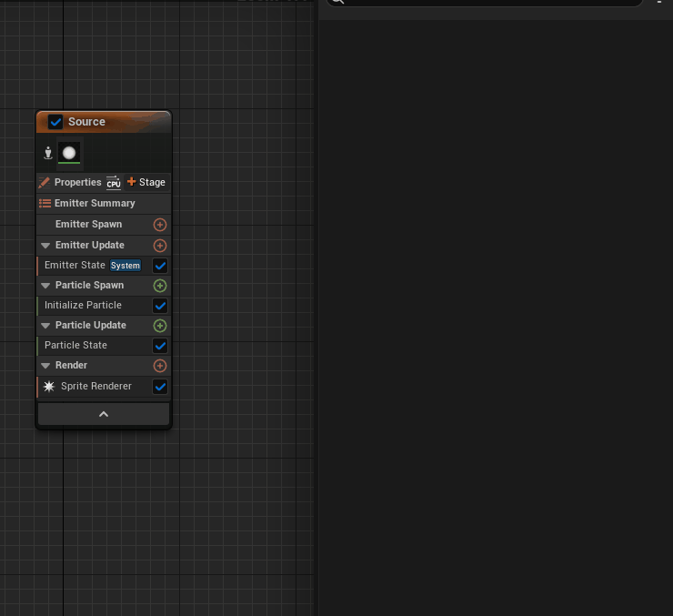Image resolution: width=673 pixels, height=616 pixels.
Task: Click the CPU sim target icon
Action: [x=114, y=183]
